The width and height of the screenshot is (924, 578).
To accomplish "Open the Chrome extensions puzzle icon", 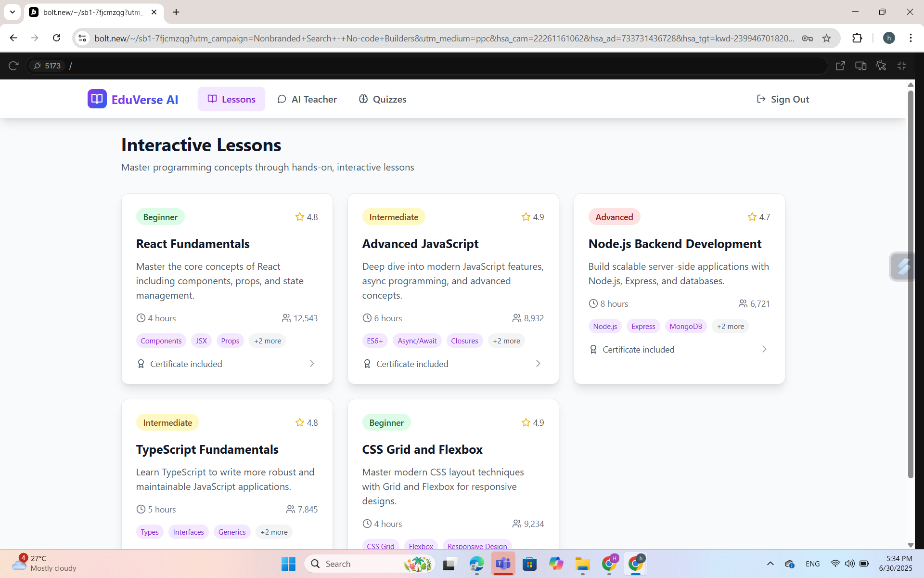I will pyautogui.click(x=857, y=38).
